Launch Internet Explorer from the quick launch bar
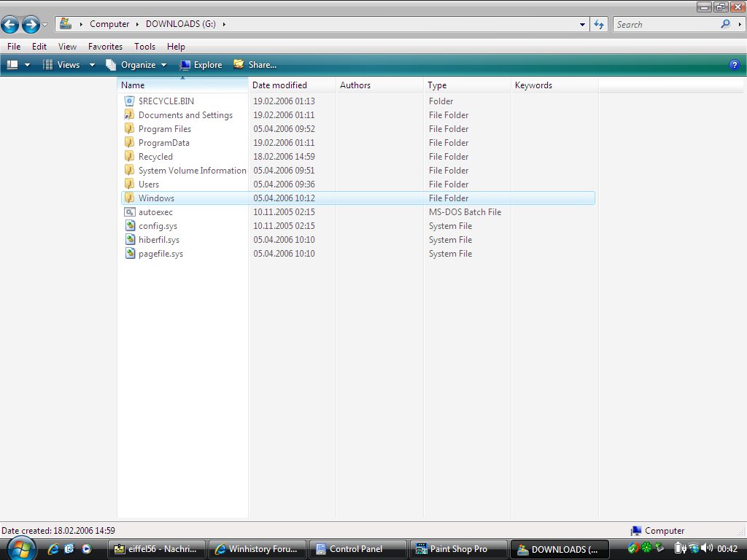The width and height of the screenshot is (747, 560). pyautogui.click(x=53, y=548)
